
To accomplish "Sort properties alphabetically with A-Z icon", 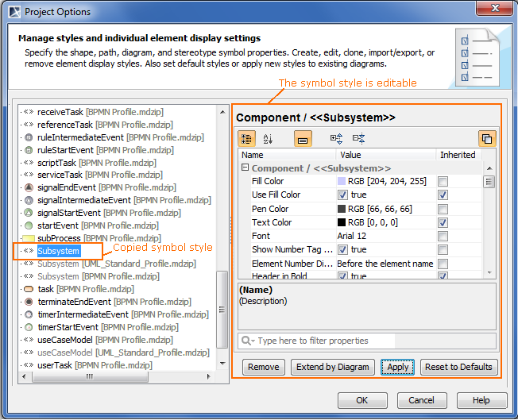I will (268, 139).
